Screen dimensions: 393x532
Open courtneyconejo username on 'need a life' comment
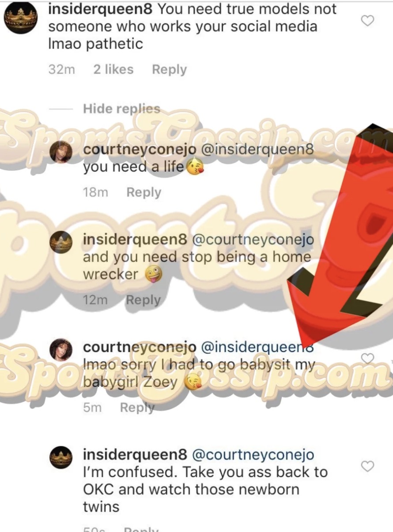coord(140,150)
